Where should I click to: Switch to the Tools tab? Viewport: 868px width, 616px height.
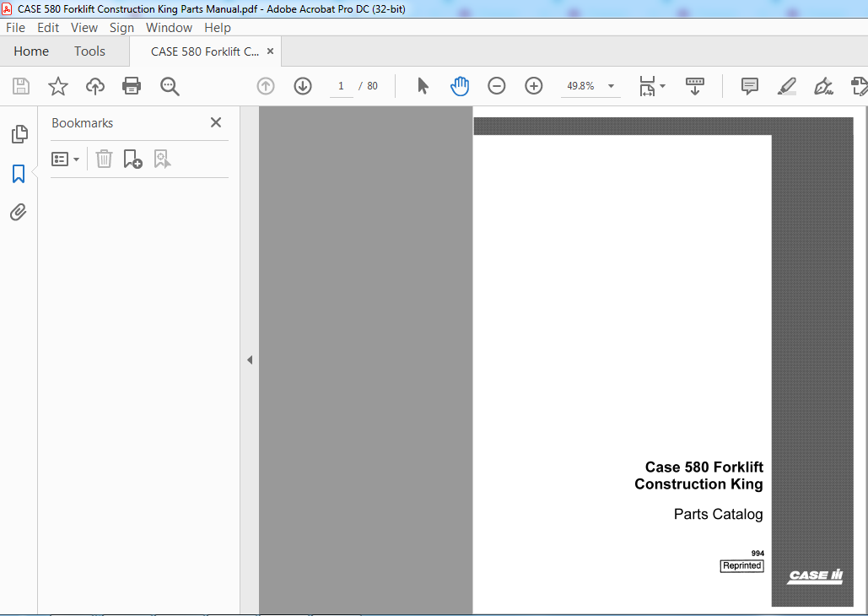[x=89, y=51]
